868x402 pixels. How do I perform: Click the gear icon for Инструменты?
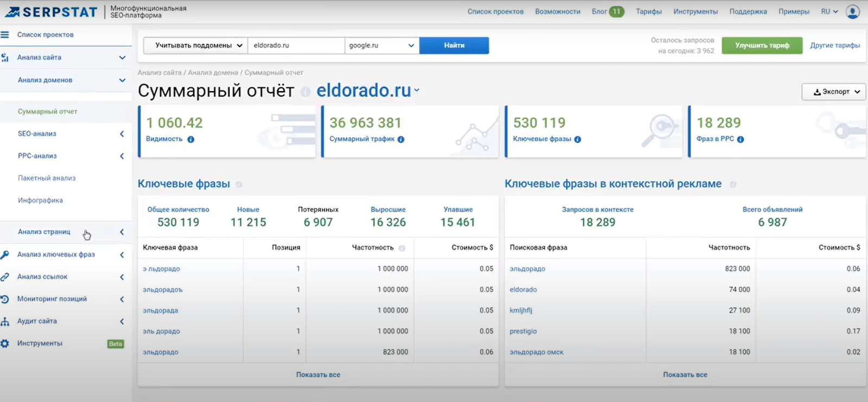click(x=5, y=343)
